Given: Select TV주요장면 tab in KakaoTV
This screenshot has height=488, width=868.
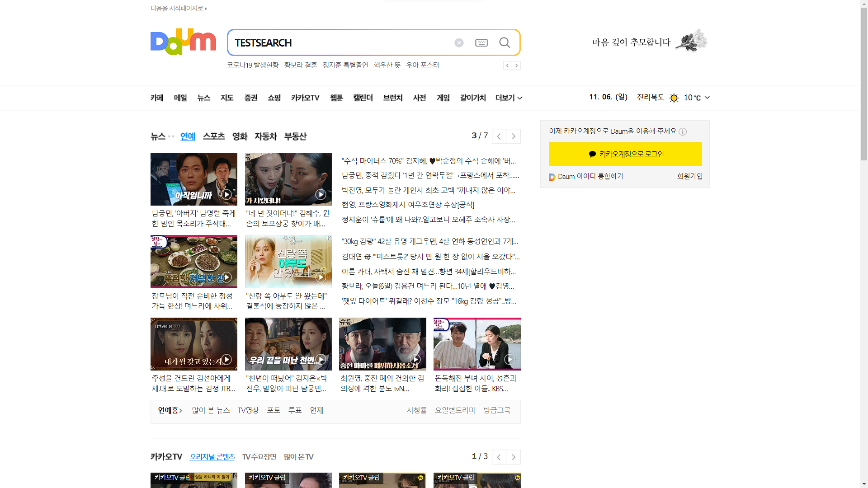Looking at the screenshot, I should click(259, 457).
